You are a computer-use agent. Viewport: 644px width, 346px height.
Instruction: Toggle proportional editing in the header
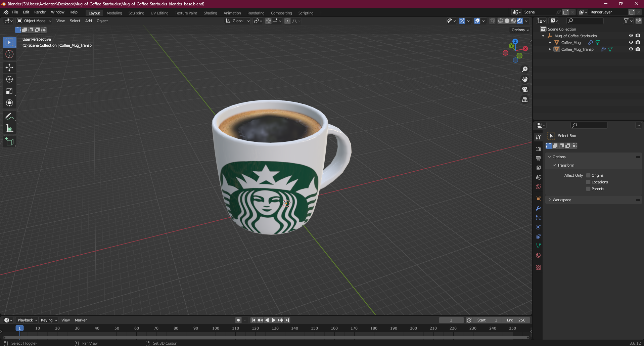(x=287, y=21)
